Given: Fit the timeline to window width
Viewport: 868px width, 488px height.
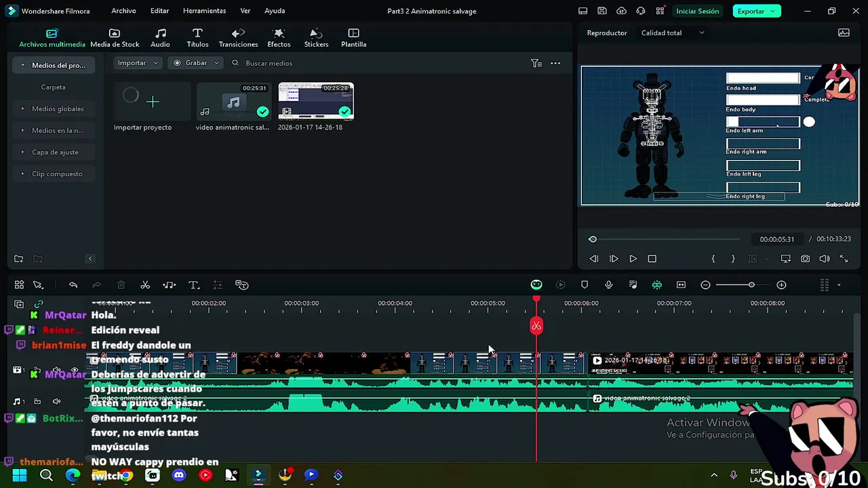Looking at the screenshot, I should [x=681, y=285].
